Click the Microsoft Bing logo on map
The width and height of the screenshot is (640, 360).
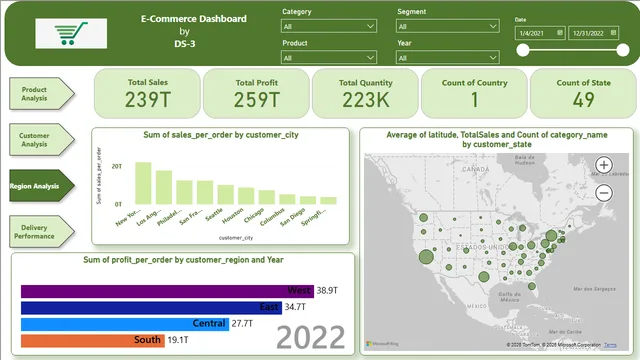pos(382,344)
